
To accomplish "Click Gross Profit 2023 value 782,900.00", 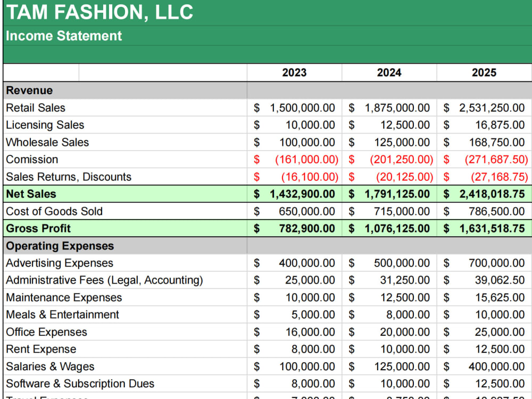I will (307, 228).
